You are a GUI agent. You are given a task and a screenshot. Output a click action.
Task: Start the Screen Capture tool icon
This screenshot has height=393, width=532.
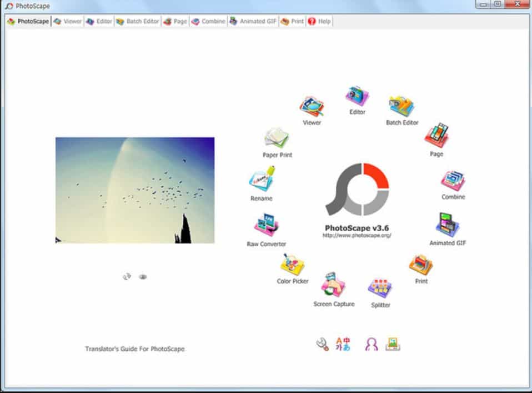(x=333, y=285)
